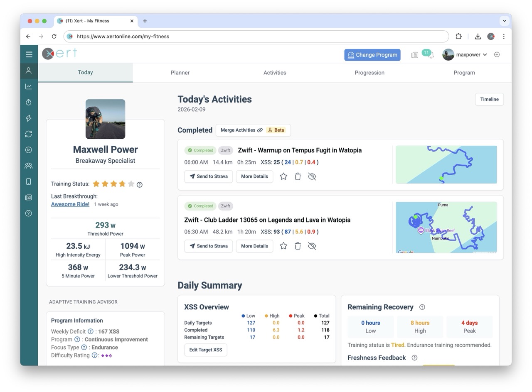Screen dimensions: 532x392
Task: Star the Warmup on Tempus Fugit activity
Action: (283, 176)
